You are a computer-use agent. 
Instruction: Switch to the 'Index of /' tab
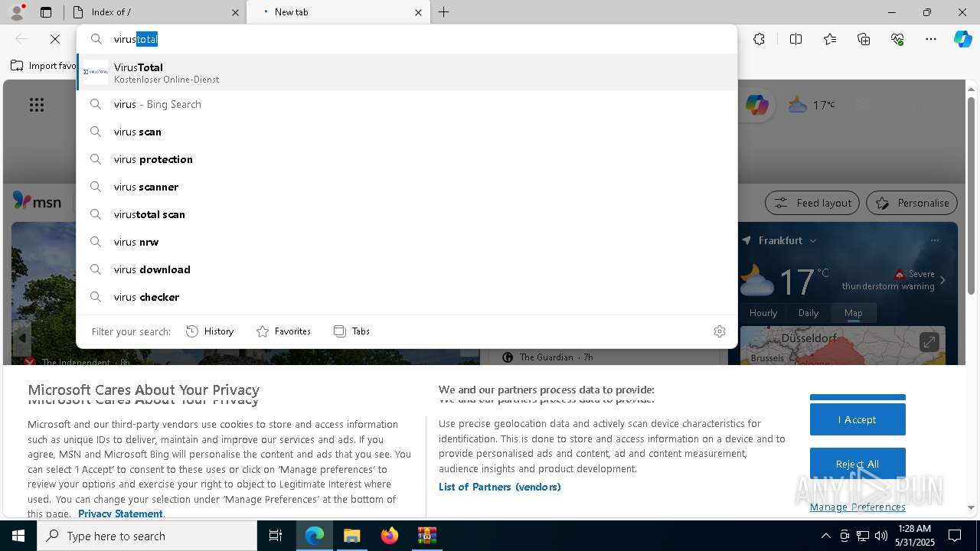(x=153, y=12)
